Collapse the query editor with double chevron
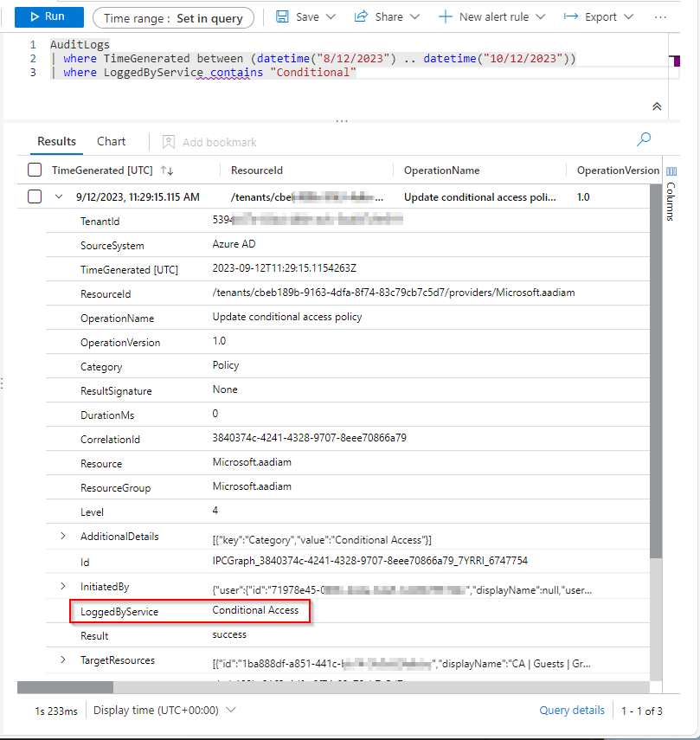This screenshot has width=700, height=740. 657,106
